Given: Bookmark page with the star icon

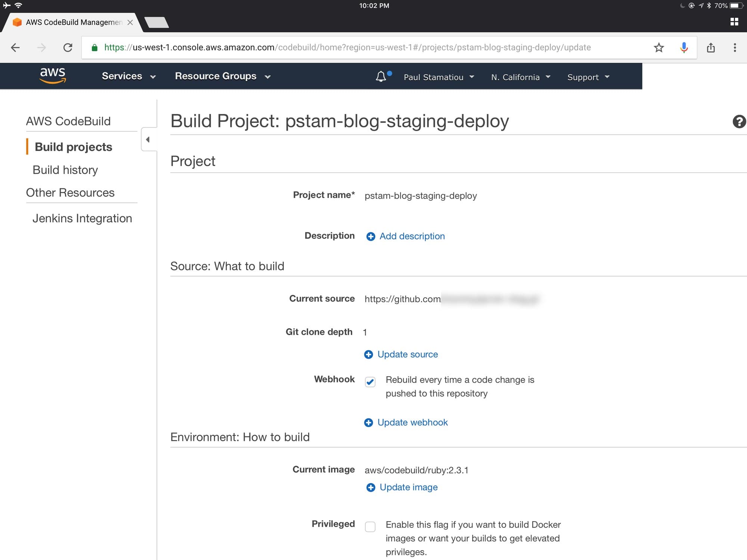Looking at the screenshot, I should [659, 47].
